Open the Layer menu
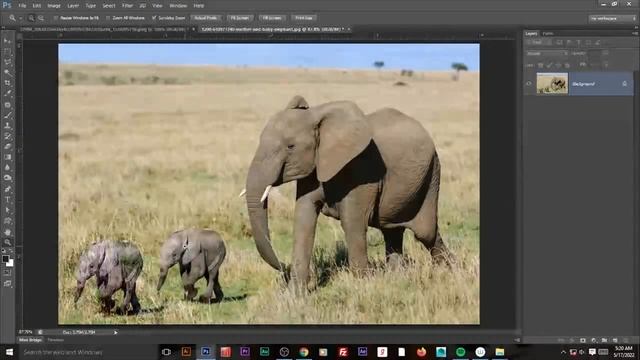The width and height of the screenshot is (640, 360). pos(73,6)
